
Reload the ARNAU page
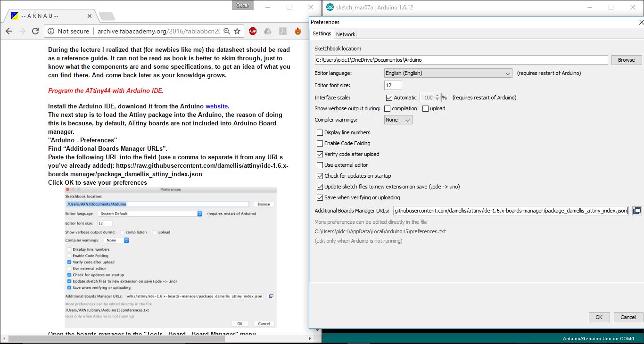[35, 31]
